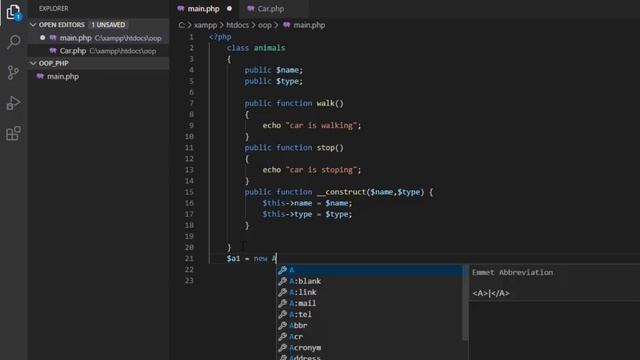Click the string "car is walking"
The image size is (640, 360).
tap(321, 125)
